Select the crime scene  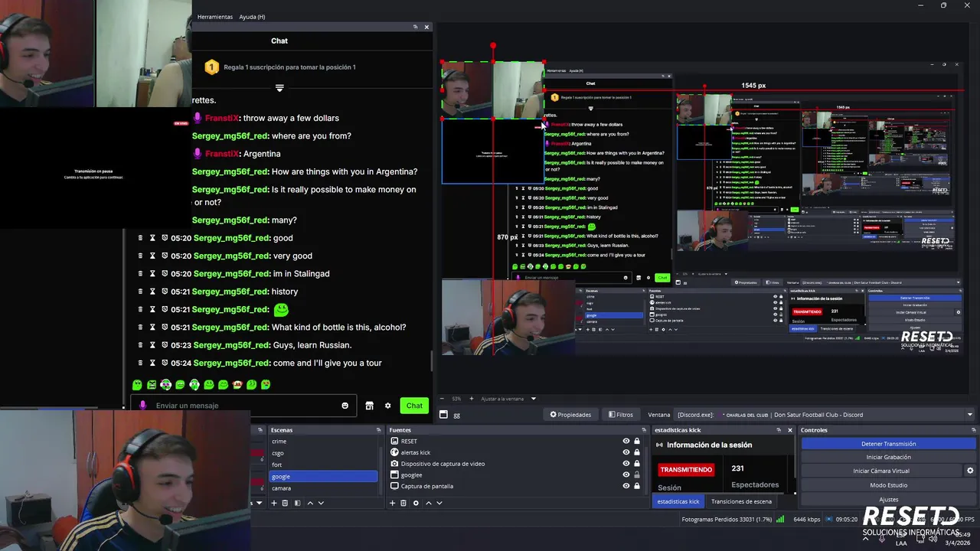click(323, 442)
